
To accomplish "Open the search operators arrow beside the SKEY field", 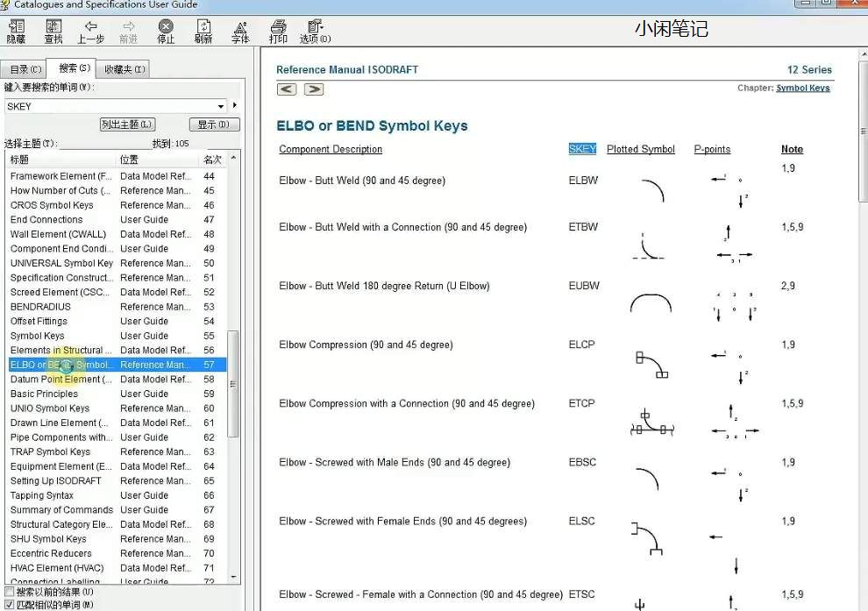I will click(235, 106).
